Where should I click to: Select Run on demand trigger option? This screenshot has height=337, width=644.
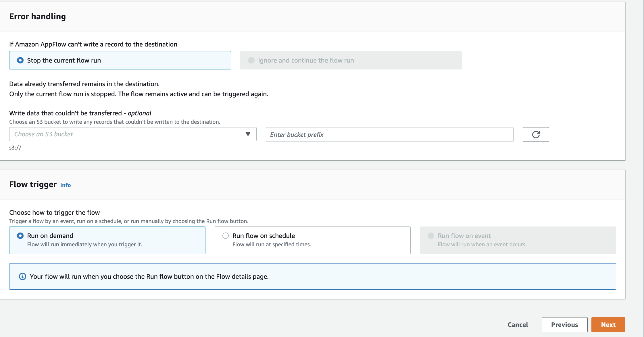20,236
